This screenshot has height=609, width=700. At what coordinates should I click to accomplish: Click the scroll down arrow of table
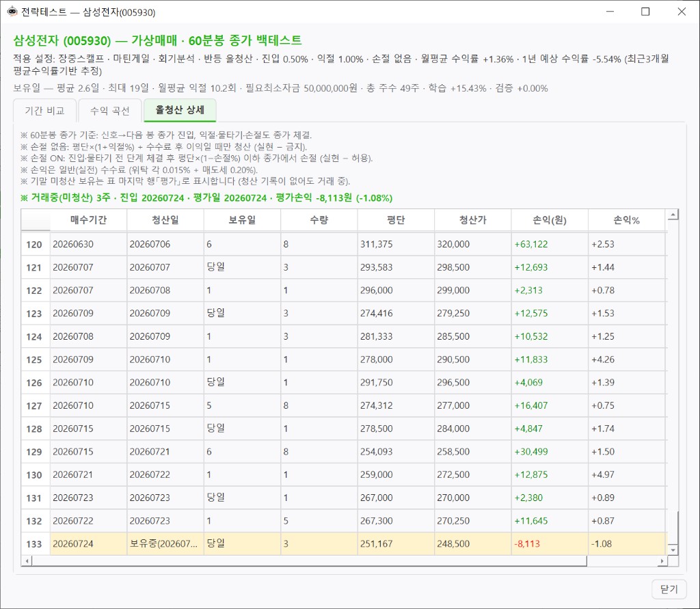[673, 550]
